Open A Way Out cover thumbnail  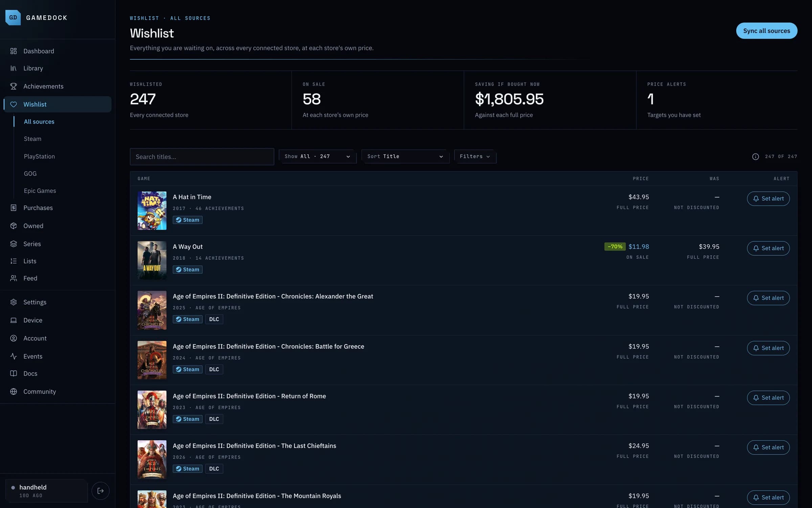point(152,260)
